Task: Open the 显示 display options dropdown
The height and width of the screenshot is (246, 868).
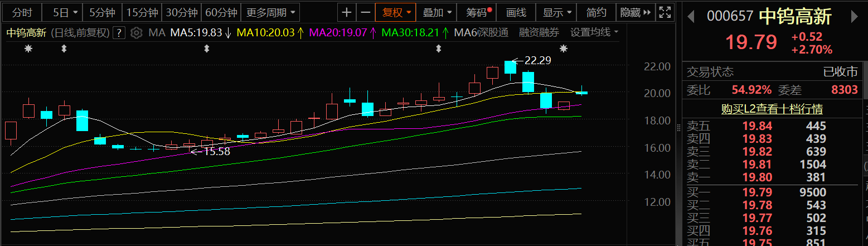Action: click(x=557, y=12)
